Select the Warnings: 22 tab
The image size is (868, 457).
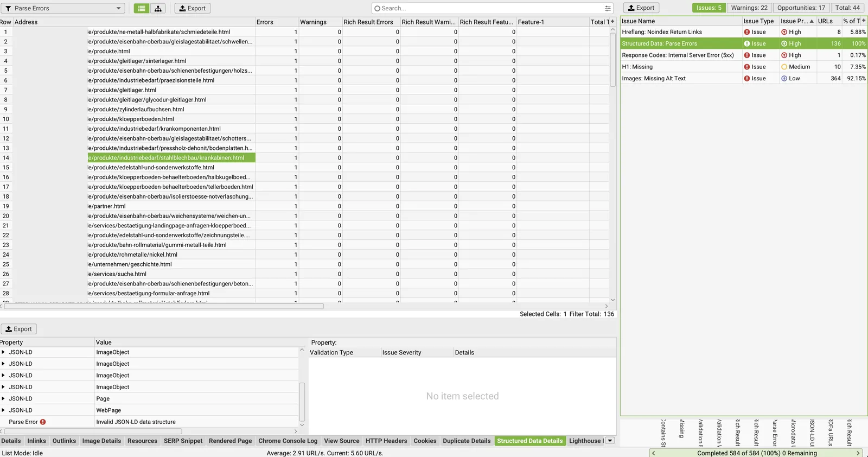[x=749, y=8]
